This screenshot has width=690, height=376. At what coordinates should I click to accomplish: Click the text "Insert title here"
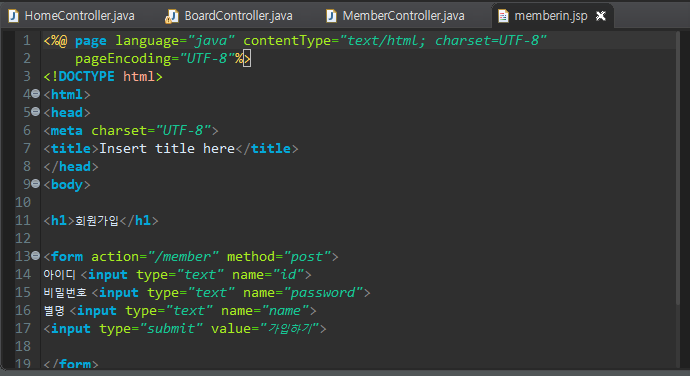(167, 148)
